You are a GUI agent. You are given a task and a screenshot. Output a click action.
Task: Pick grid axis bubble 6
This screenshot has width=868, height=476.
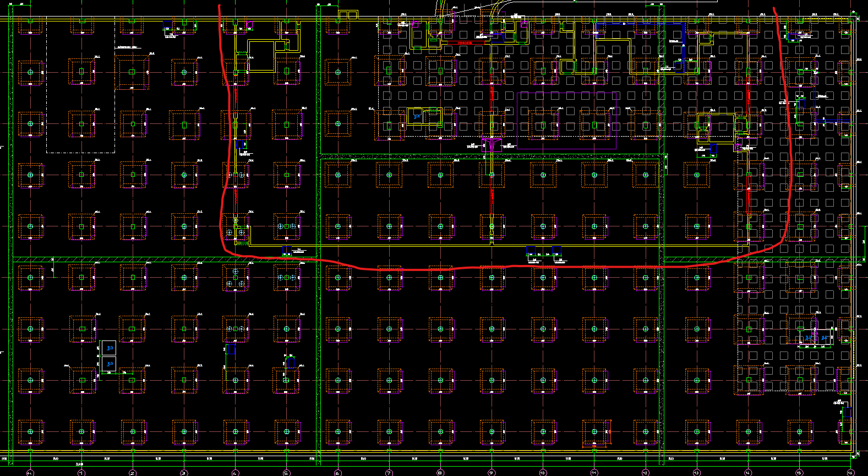click(337, 473)
